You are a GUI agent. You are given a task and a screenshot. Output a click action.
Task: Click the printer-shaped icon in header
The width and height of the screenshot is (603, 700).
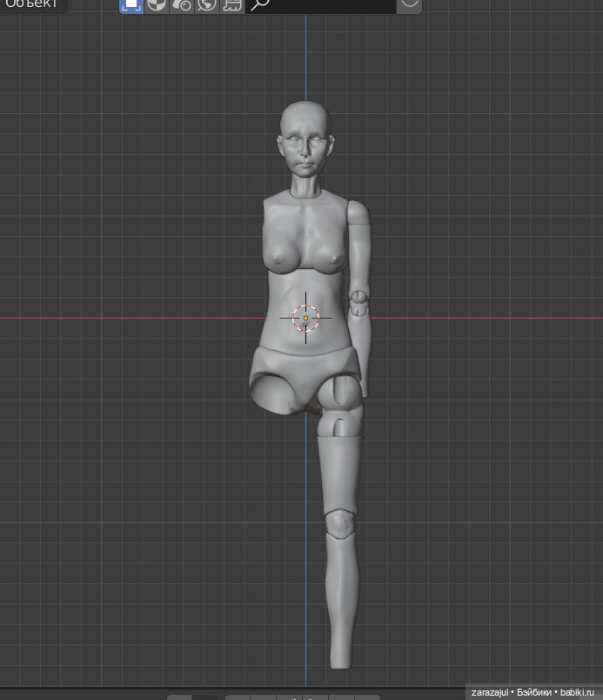pyautogui.click(x=231, y=5)
